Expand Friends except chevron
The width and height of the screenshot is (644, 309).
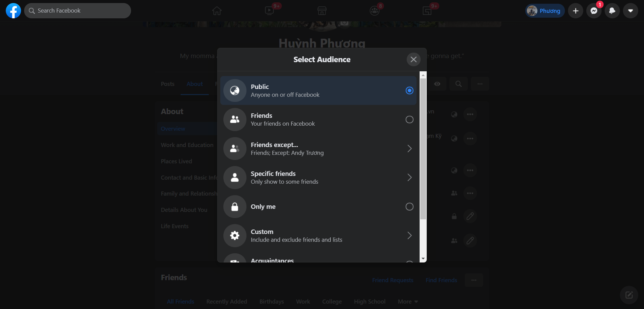(409, 149)
